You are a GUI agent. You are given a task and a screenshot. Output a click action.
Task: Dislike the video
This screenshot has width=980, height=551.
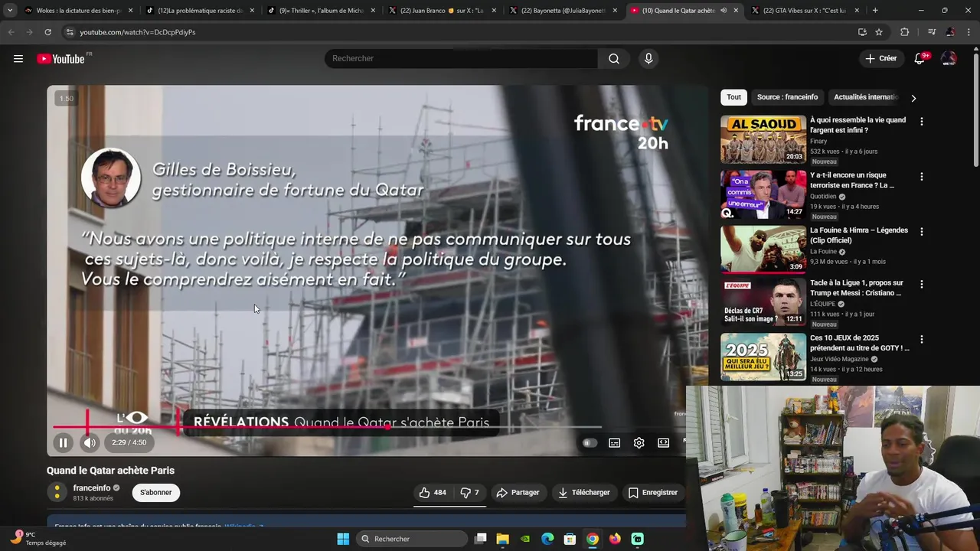point(469,493)
